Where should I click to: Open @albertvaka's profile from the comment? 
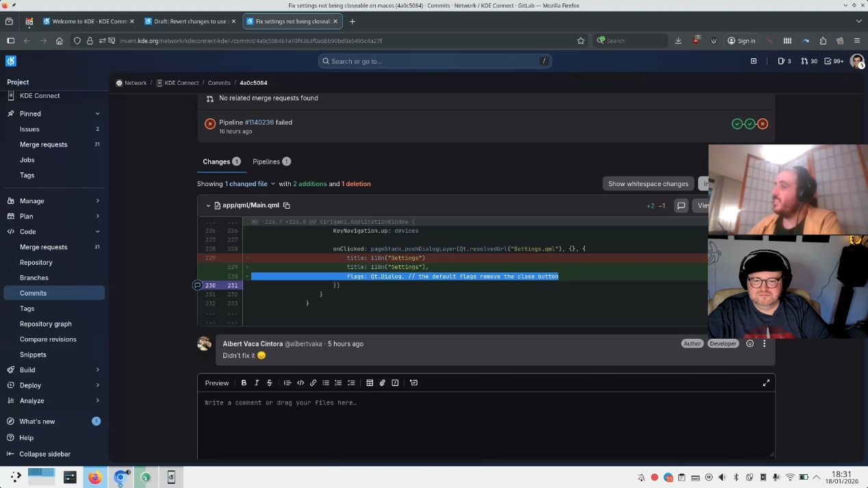point(305,344)
